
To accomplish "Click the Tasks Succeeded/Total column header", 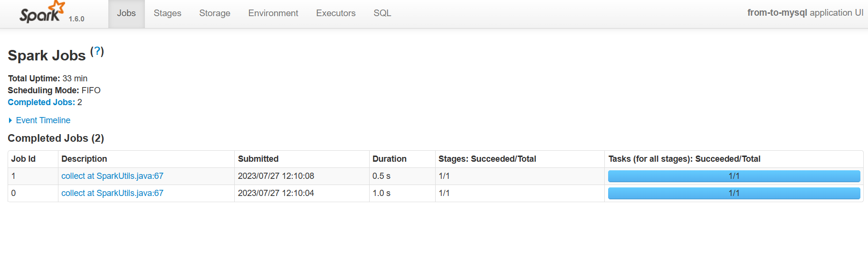I will (684, 159).
